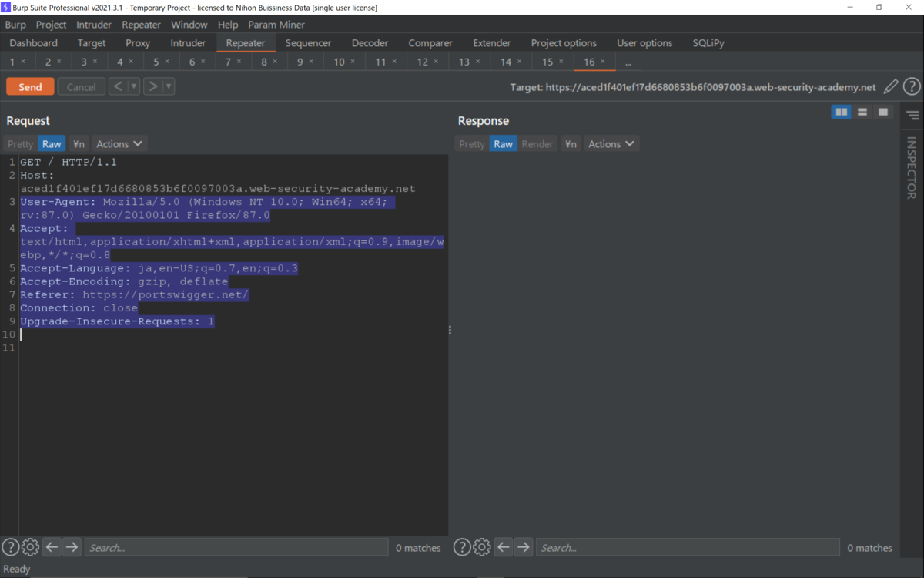Click the Burp Suite logo in the title bar
Screen dimensions: 924x578
tap(6, 7)
